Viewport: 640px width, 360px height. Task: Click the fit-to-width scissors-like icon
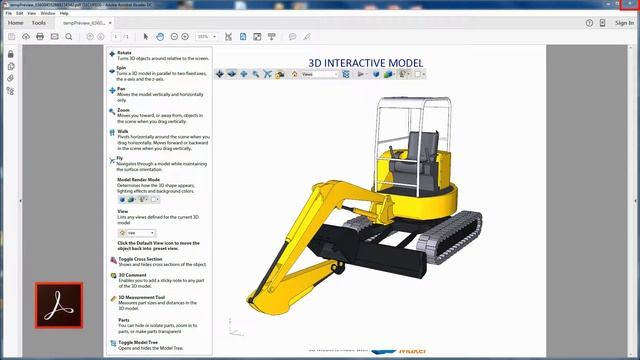pos(228,37)
